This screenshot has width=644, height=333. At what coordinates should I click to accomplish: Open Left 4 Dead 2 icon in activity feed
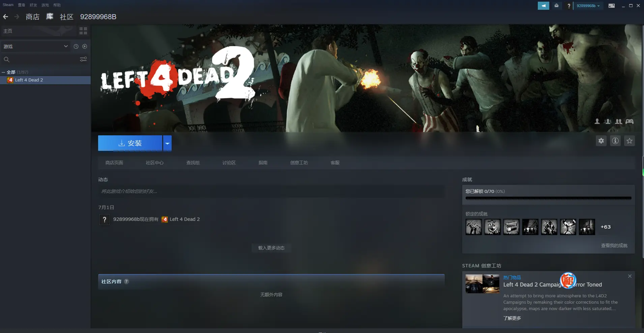(x=165, y=219)
